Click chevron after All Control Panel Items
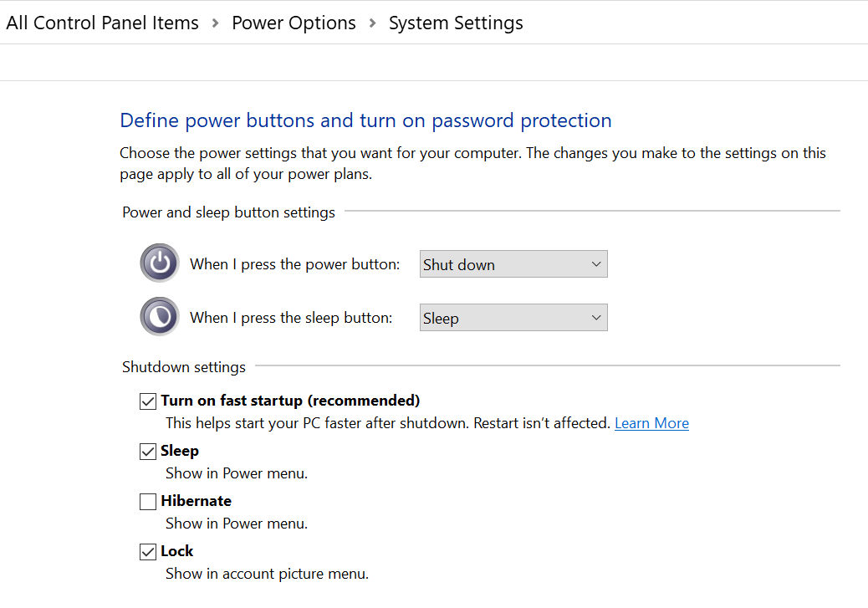 (x=215, y=23)
